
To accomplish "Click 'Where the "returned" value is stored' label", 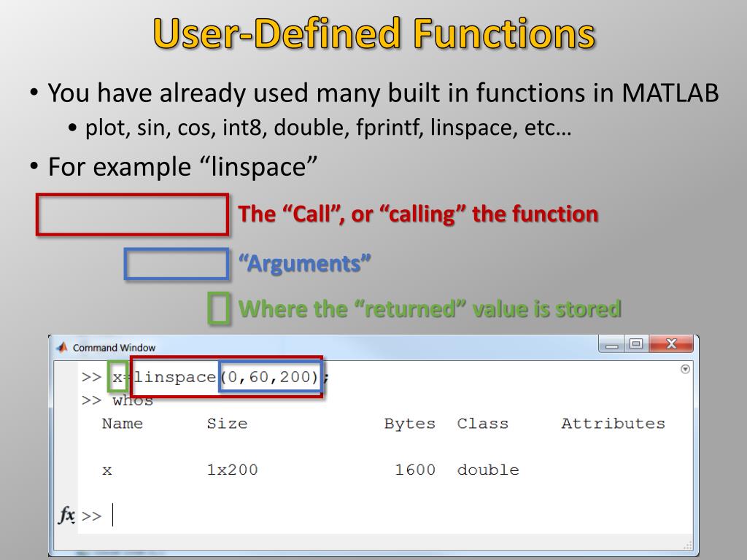I will pyautogui.click(x=430, y=308).
